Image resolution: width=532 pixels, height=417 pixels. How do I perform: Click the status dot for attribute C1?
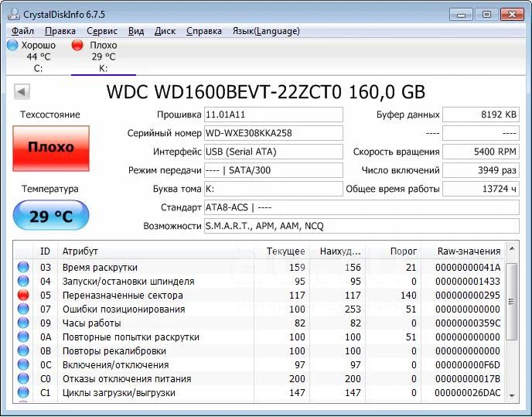[23, 392]
